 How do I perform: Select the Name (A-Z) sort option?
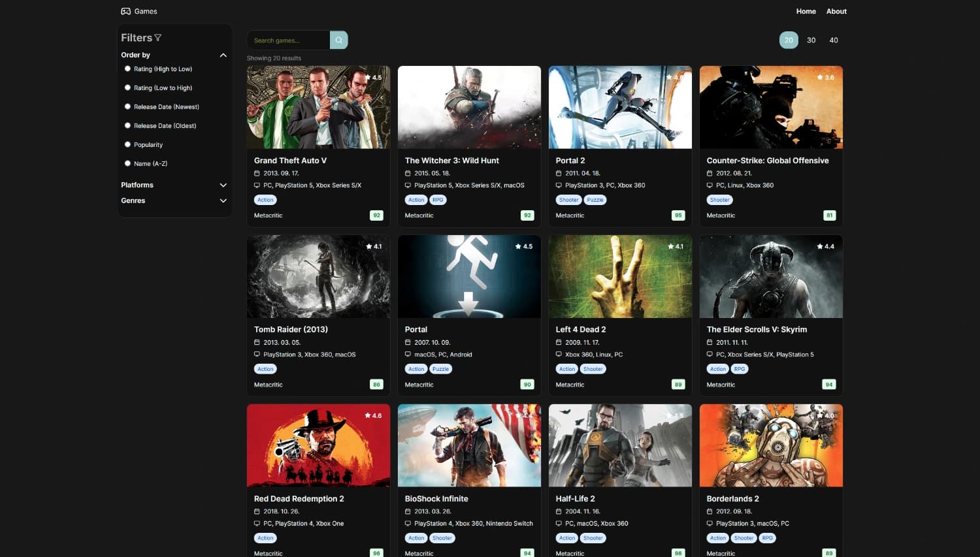pyautogui.click(x=127, y=163)
